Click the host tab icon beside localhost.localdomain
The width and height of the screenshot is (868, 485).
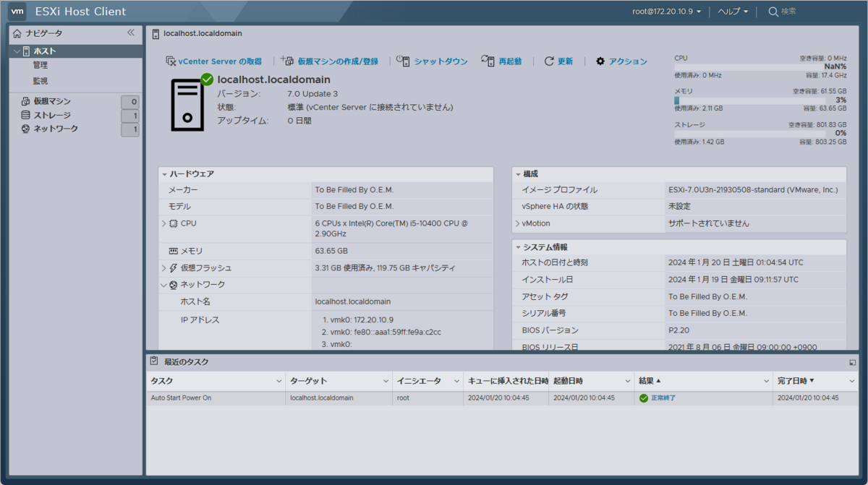156,33
